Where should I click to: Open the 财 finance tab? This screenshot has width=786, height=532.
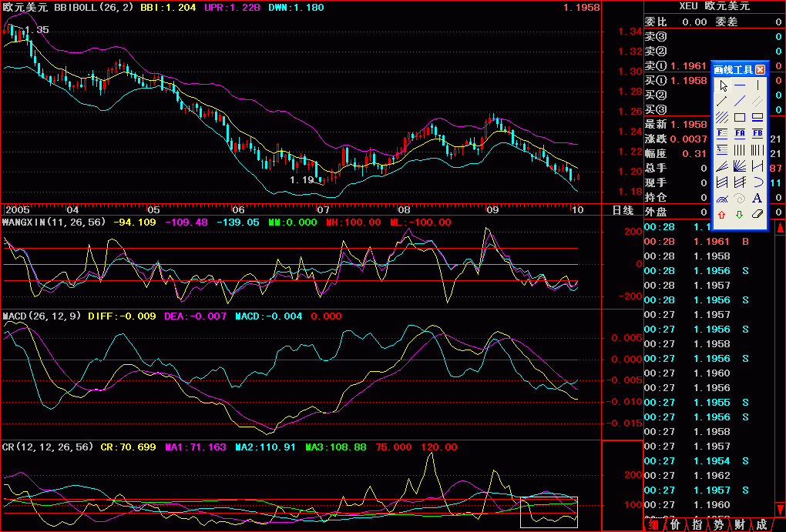click(x=739, y=525)
